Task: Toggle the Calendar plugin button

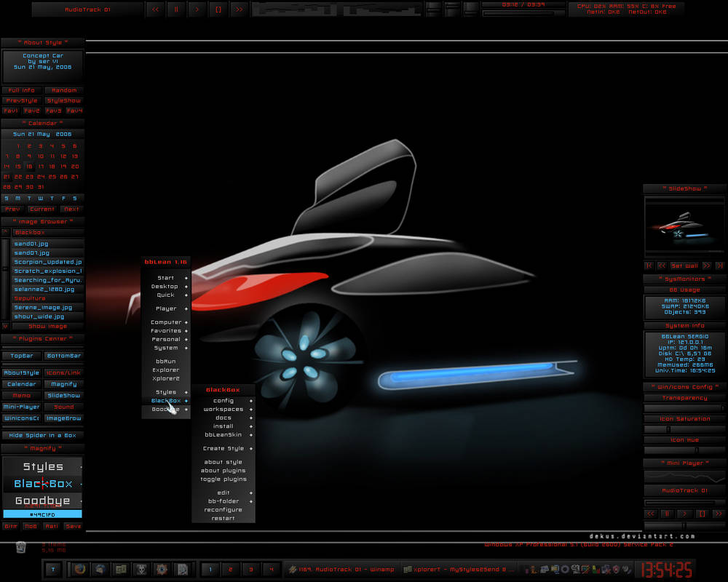Action: pos(21,384)
